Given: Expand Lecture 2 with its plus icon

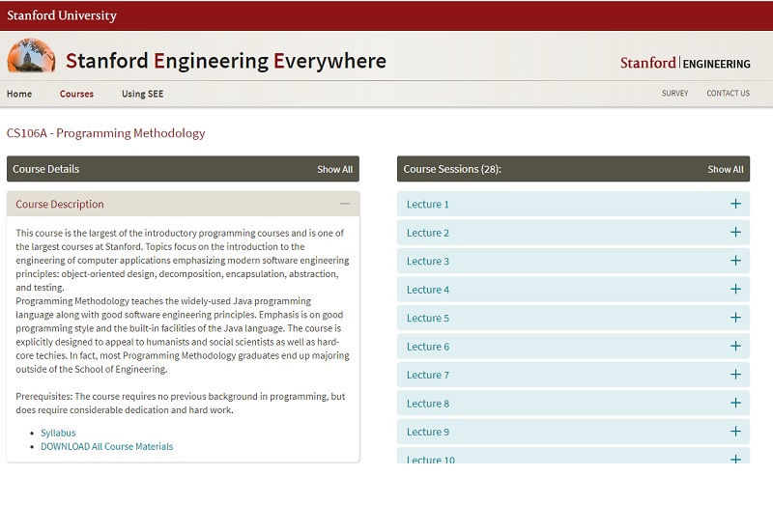Looking at the screenshot, I should [x=735, y=233].
